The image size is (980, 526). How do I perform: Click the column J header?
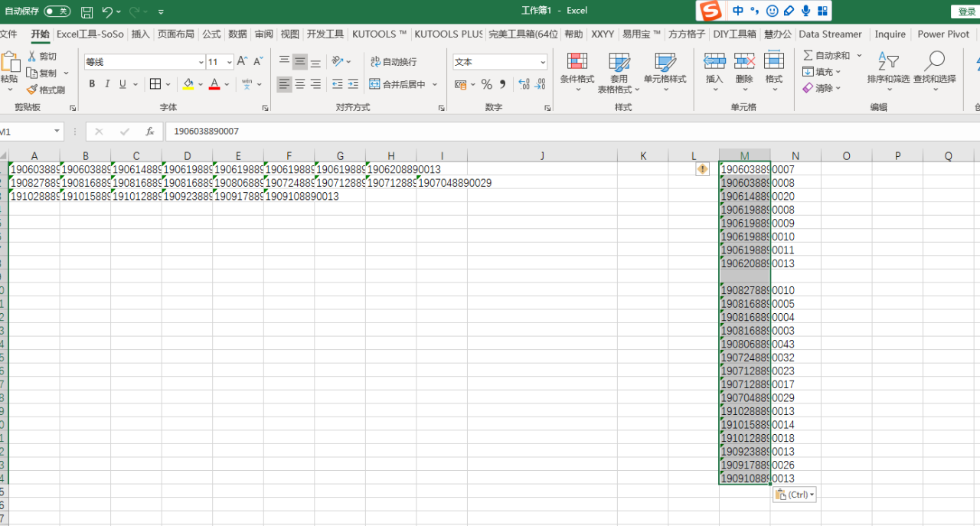[542, 155]
